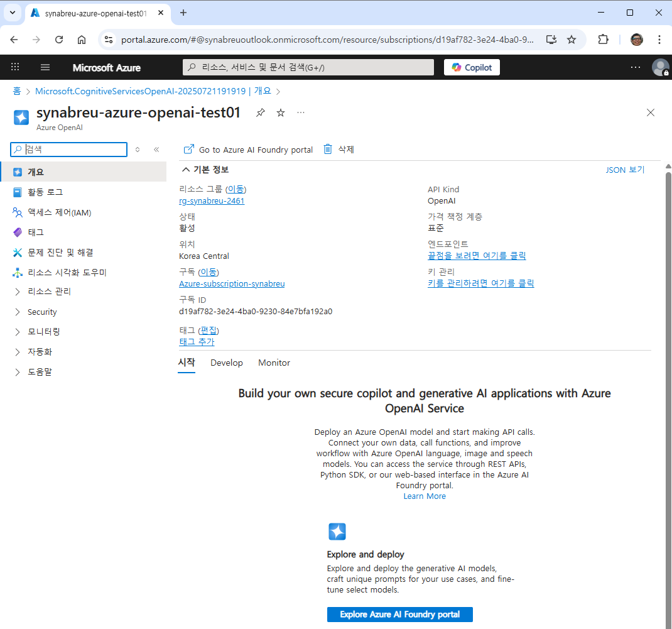Open the account avatar in Azure header
The width and height of the screenshot is (672, 629).
coord(660,67)
